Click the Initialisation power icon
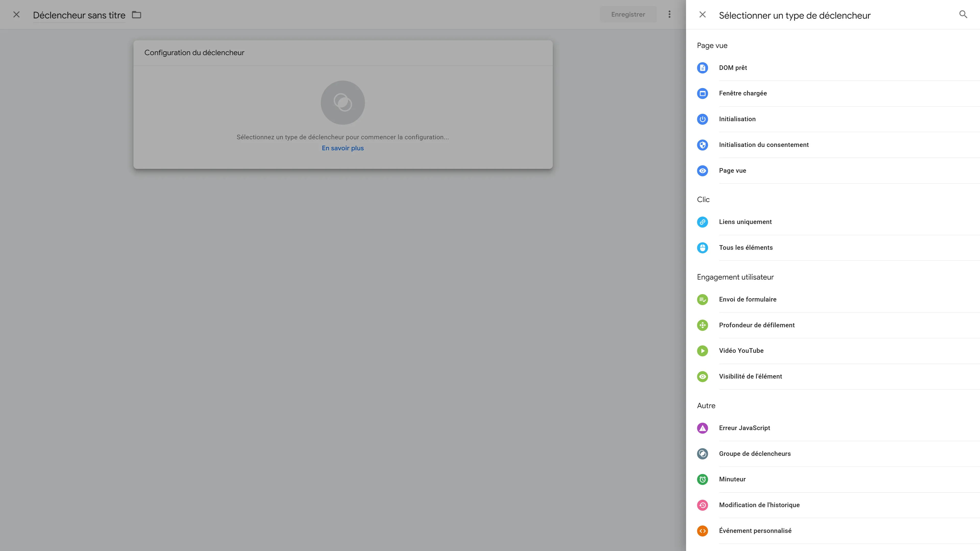 702,119
